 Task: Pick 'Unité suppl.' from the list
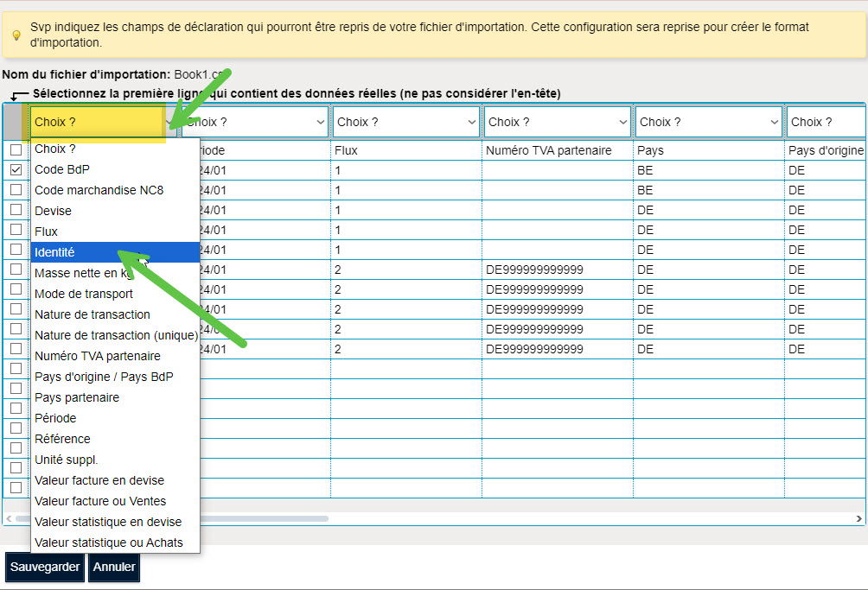[x=115, y=460]
